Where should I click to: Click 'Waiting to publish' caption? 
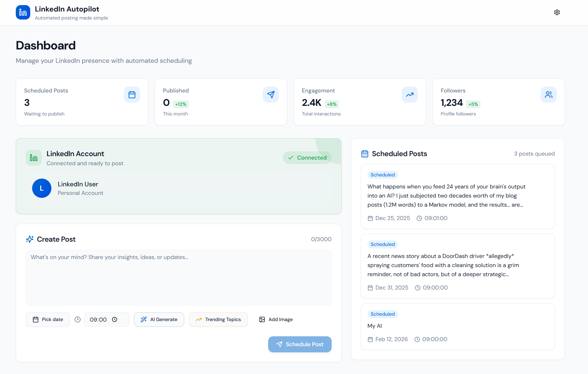(44, 114)
